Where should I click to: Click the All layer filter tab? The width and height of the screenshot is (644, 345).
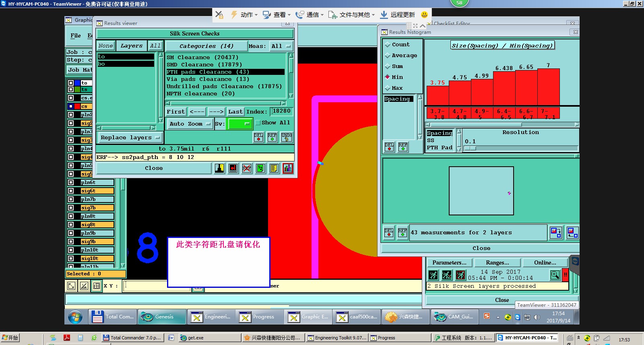pyautogui.click(x=155, y=46)
